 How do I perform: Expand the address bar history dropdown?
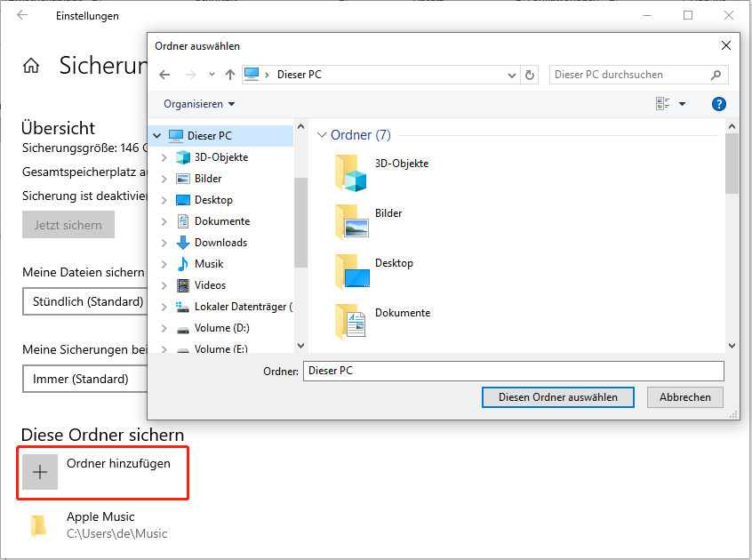click(x=512, y=76)
